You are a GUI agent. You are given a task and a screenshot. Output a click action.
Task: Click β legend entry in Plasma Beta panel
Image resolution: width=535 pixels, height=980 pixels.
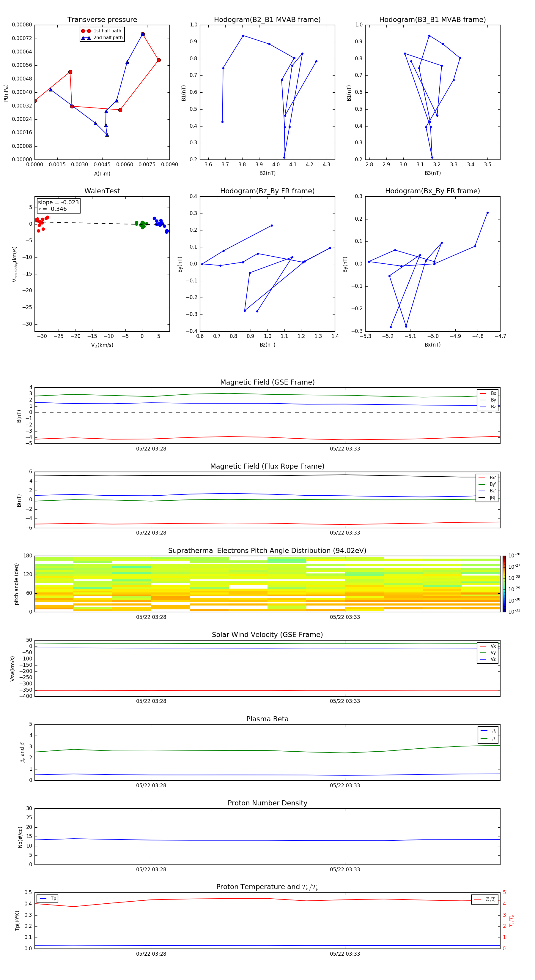(488, 739)
